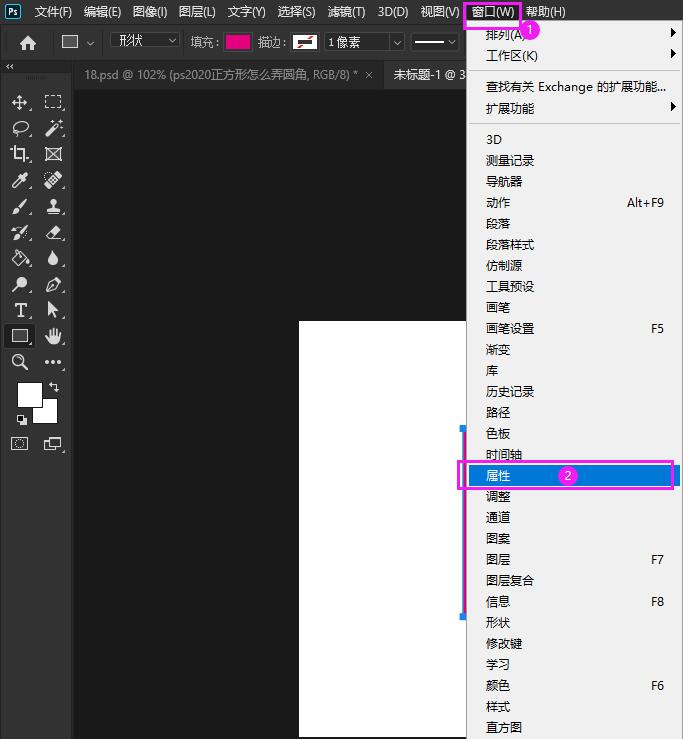
Task: Select the Blur tool
Action: pyautogui.click(x=53, y=258)
